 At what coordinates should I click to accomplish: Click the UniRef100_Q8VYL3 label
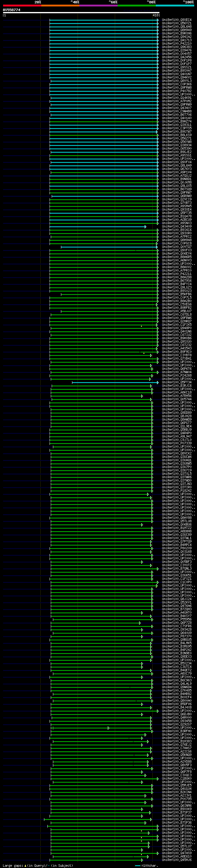click(177, 81)
